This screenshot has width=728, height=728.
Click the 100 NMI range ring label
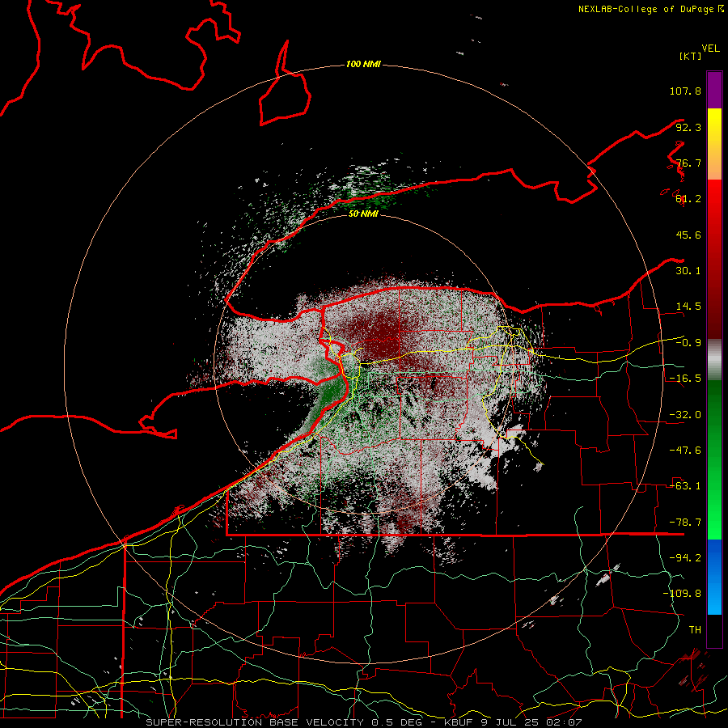[x=363, y=64]
